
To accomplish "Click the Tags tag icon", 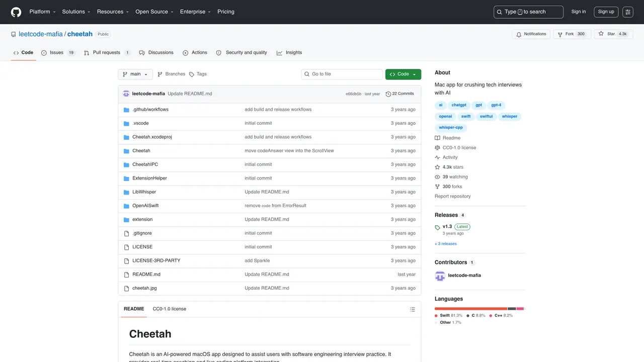I will coord(192,74).
